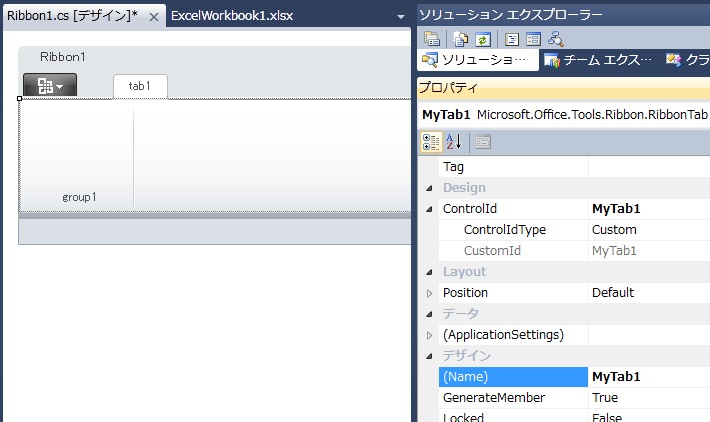
Task: Switch to the ExcelWorkbook1.xlsx tab
Action: click(232, 16)
